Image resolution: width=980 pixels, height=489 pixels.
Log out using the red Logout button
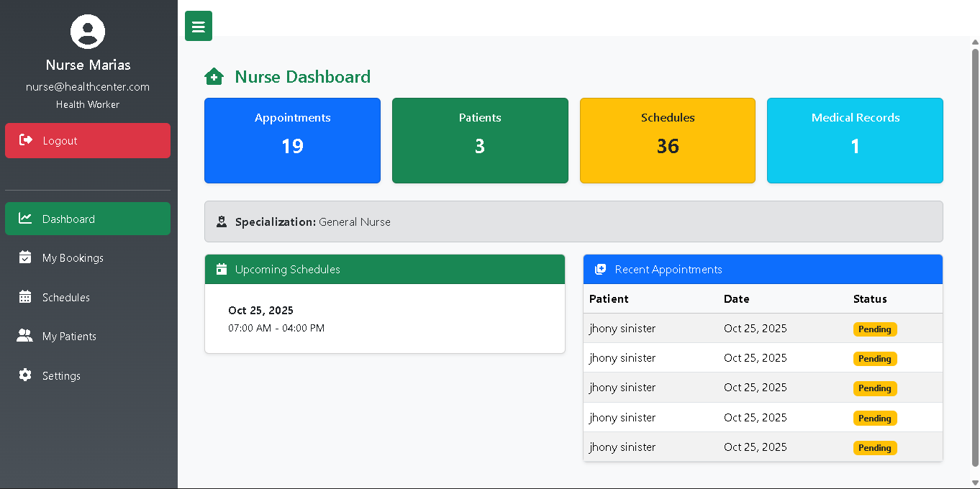coord(88,140)
